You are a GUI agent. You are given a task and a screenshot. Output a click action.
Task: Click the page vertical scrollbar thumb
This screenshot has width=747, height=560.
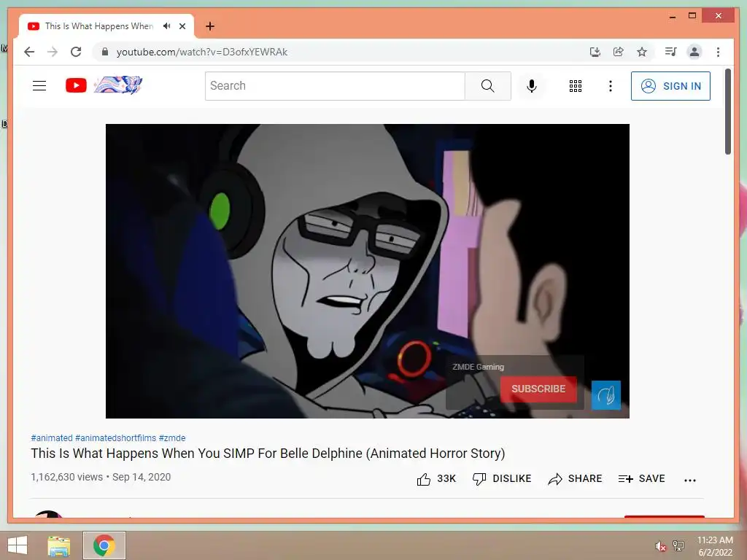[x=727, y=112]
